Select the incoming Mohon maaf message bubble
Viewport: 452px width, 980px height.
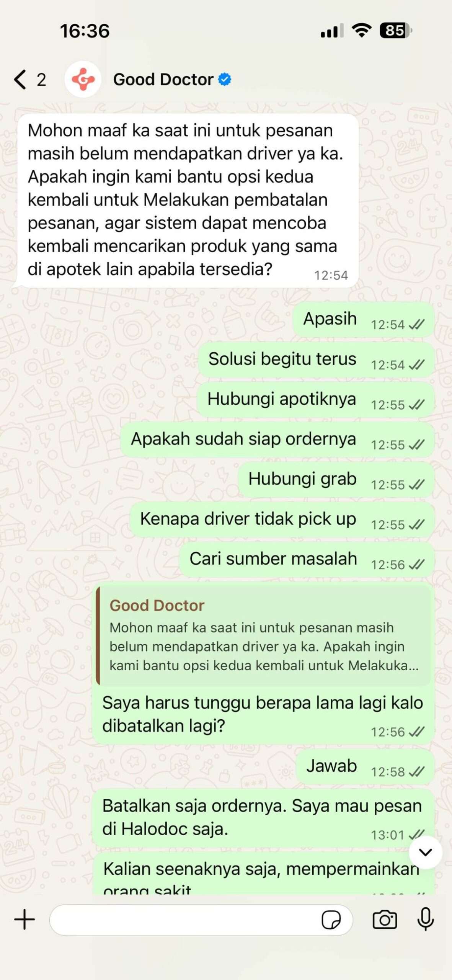coord(188,201)
